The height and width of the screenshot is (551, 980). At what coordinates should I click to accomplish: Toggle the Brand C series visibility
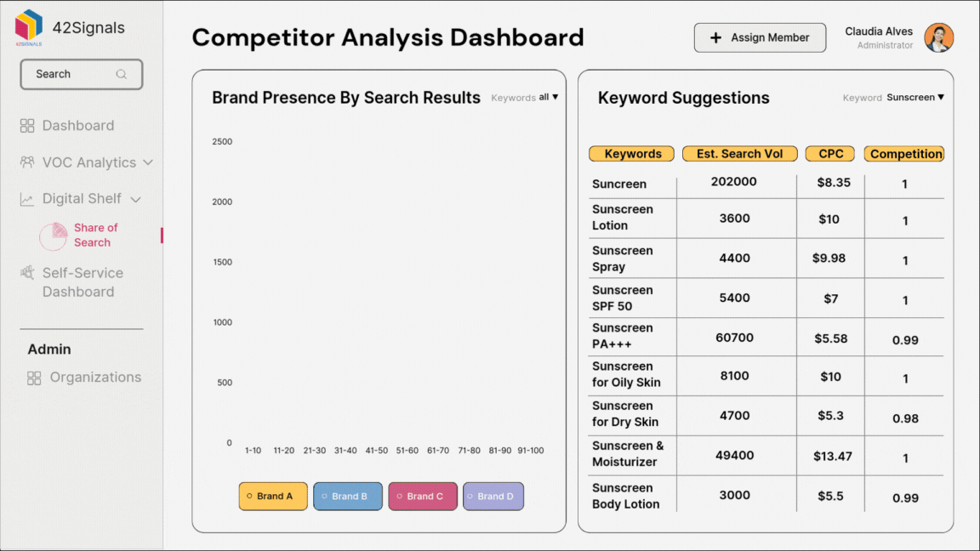[x=423, y=496]
